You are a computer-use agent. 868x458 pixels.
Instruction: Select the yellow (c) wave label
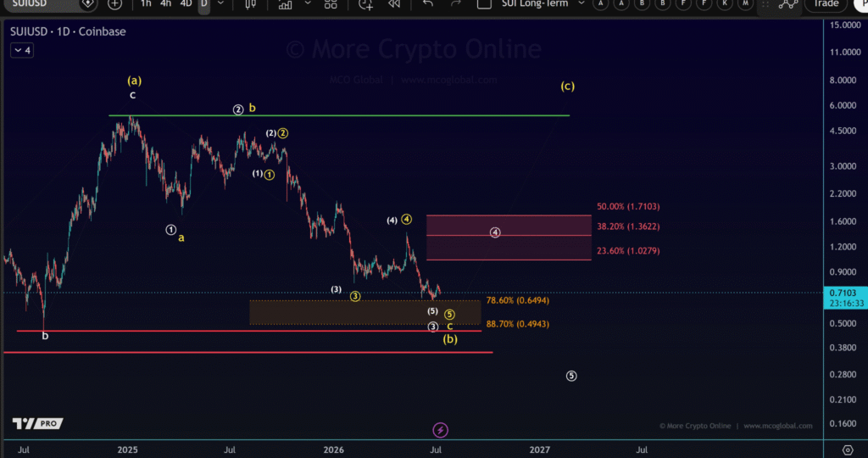[567, 86]
